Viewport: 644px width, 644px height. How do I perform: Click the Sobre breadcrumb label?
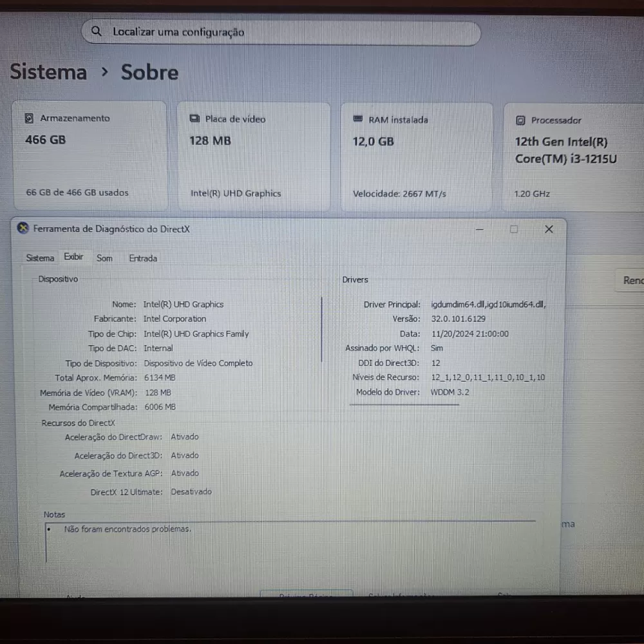click(149, 72)
